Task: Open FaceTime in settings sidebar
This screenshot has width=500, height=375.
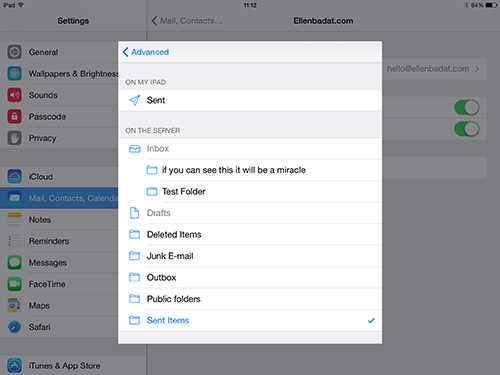Action: [x=59, y=284]
